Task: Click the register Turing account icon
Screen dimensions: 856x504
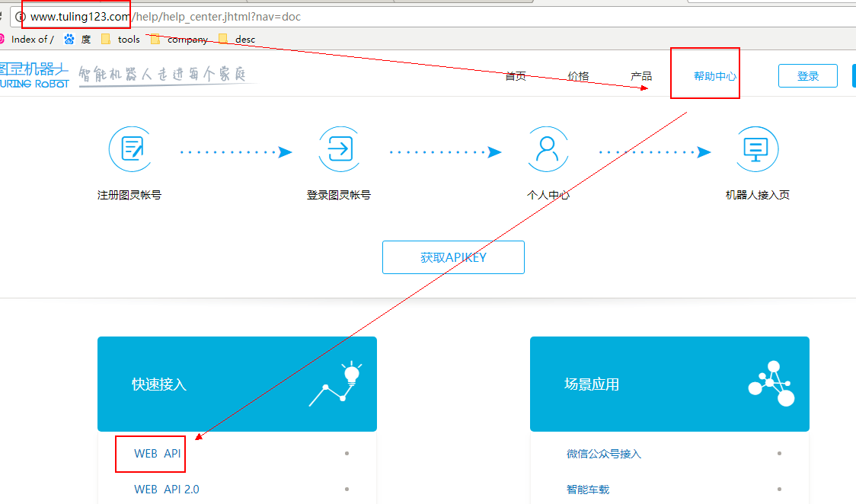Action: tap(130, 149)
